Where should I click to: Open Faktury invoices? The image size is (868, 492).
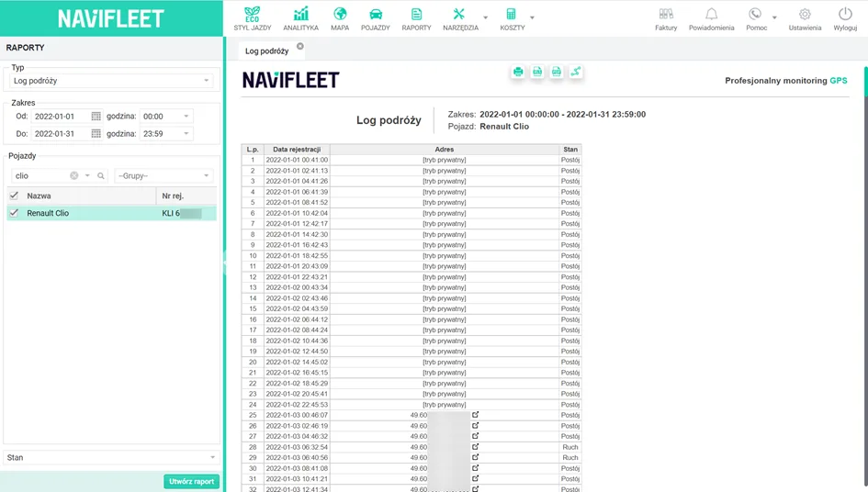pos(666,18)
